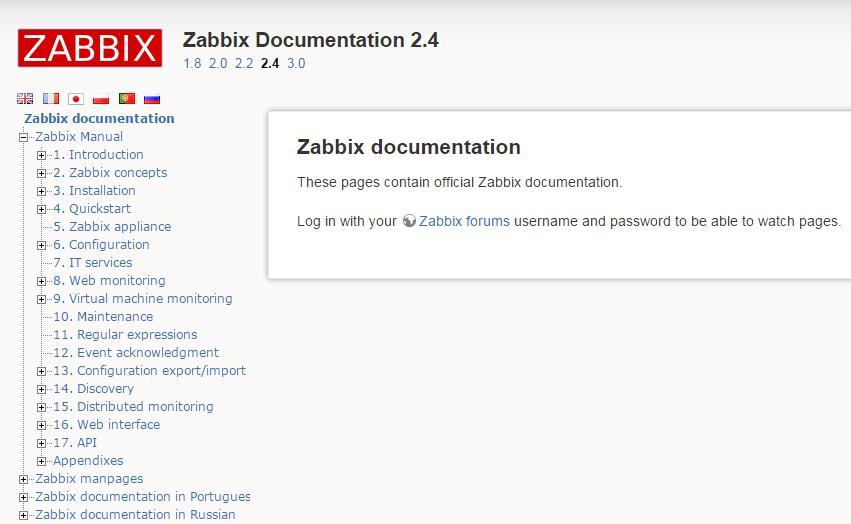Open the bold Zabbix documentation sidebar heading
Screen dimensions: 851x524
point(99,118)
